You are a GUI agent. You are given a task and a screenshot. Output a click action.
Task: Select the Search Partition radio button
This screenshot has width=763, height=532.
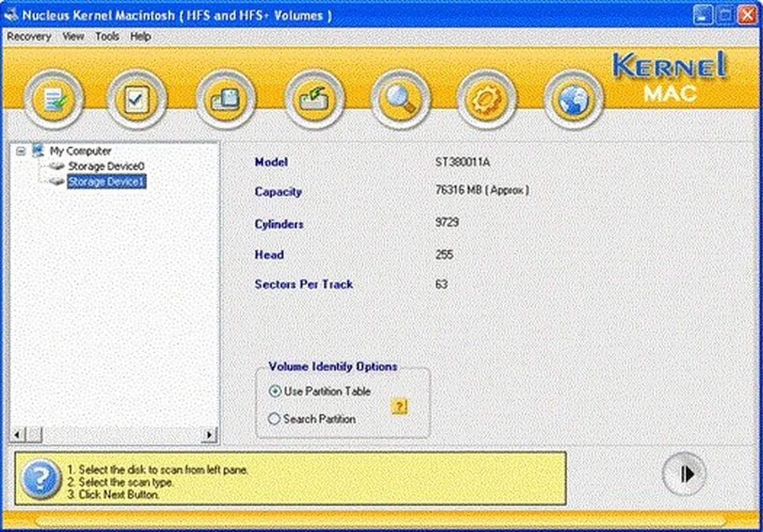[x=275, y=419]
